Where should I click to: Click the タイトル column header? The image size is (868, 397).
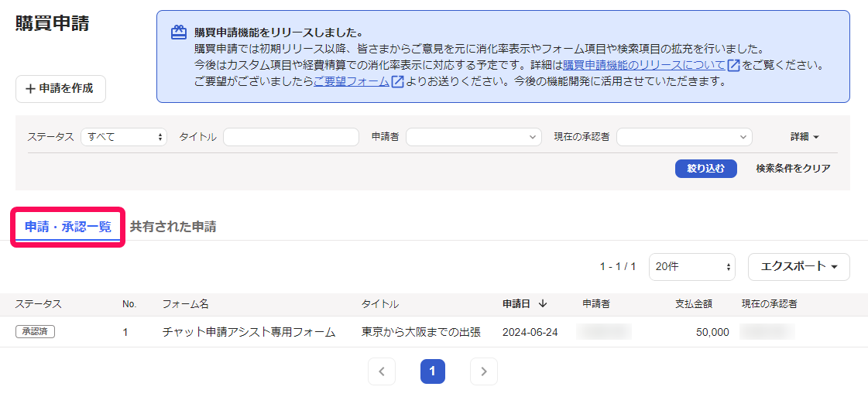[x=379, y=303]
